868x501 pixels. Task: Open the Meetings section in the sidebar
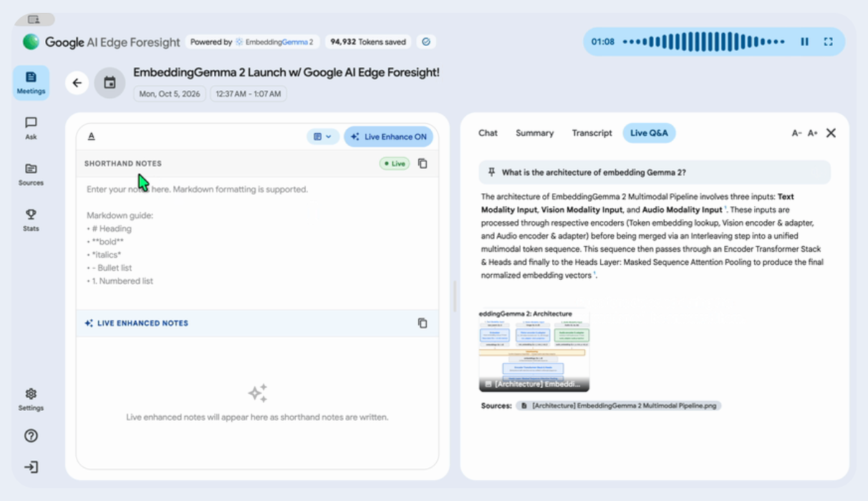31,82
